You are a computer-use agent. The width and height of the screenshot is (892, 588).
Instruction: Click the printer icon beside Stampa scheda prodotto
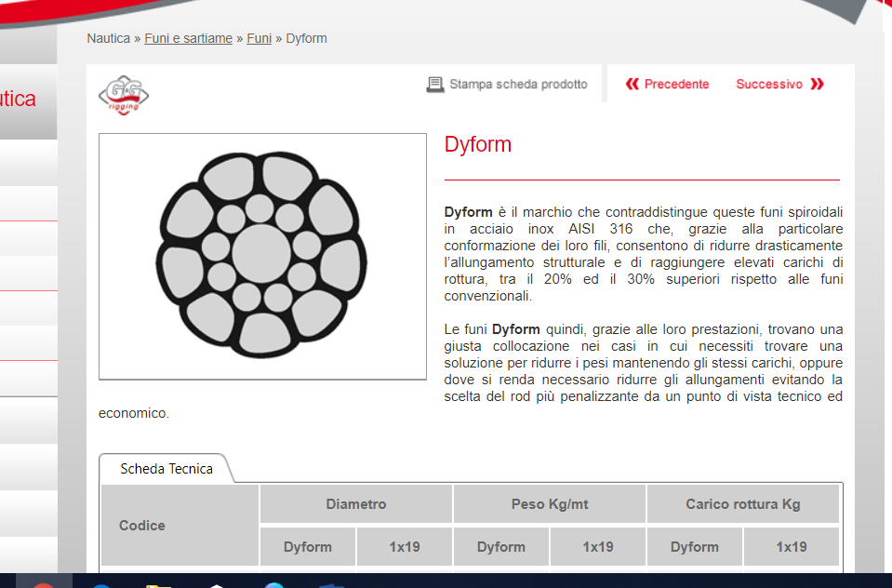pos(435,85)
